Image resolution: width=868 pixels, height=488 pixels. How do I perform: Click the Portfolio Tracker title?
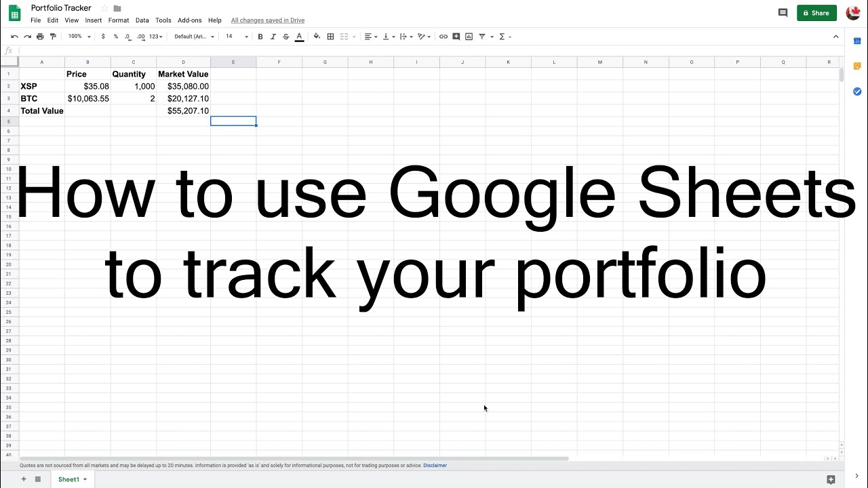(61, 8)
